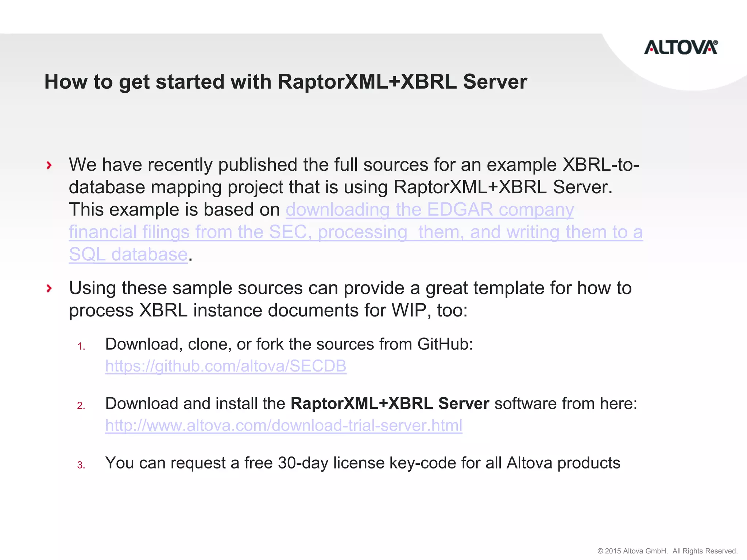
Task: Select the slide title about RaptorXML+XBRL Server
Action: 285,82
